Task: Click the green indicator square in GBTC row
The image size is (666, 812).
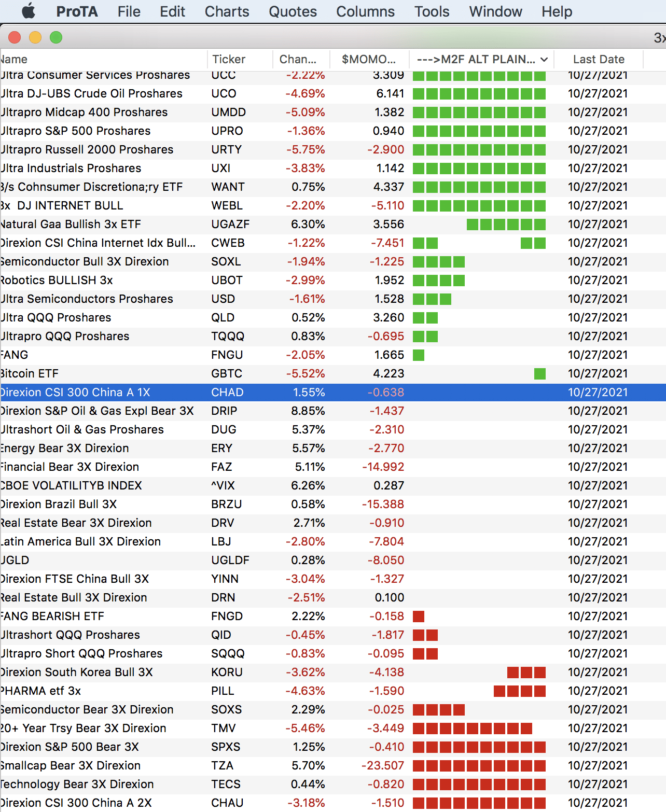Action: [x=540, y=374]
